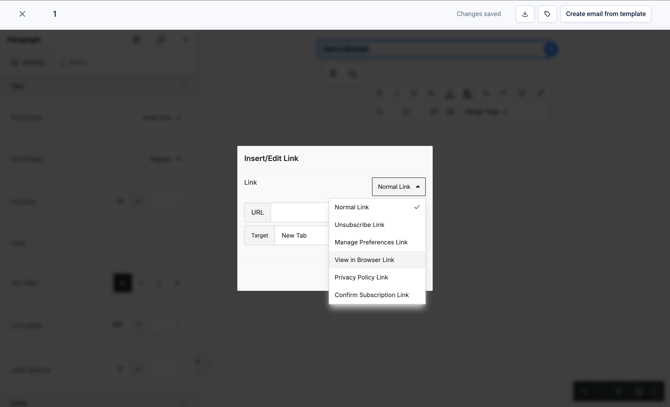
Task: Click the template name '1'
Action: (55, 14)
